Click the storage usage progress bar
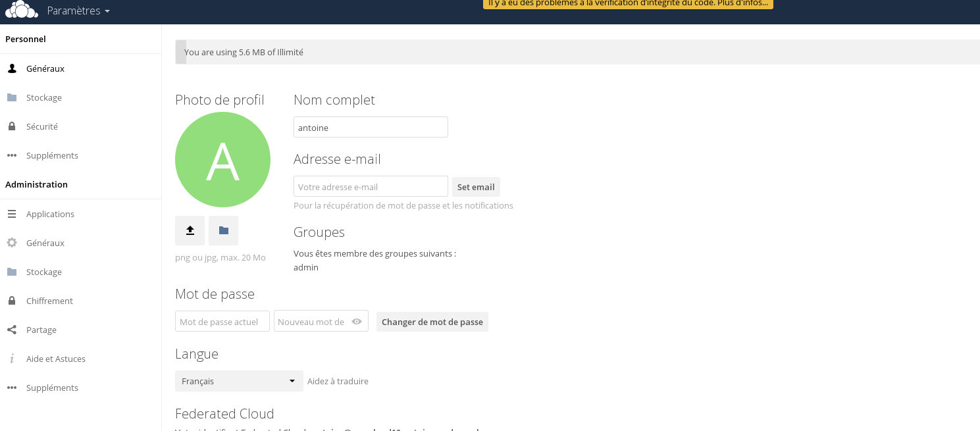The height and width of the screenshot is (431, 980). click(x=577, y=52)
